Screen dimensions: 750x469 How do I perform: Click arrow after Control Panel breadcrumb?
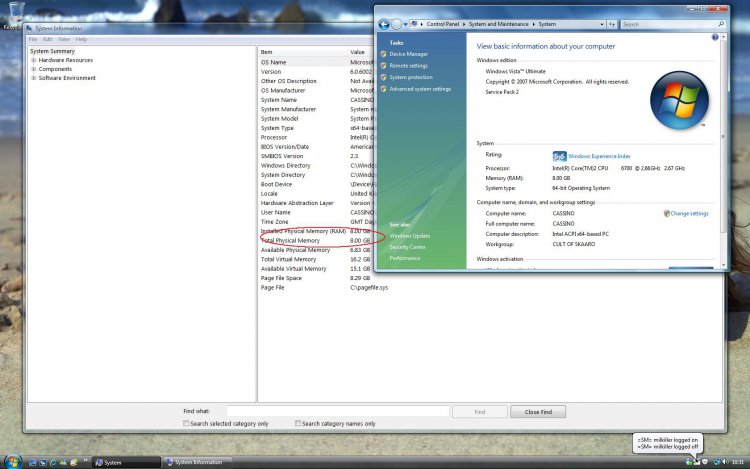463,24
